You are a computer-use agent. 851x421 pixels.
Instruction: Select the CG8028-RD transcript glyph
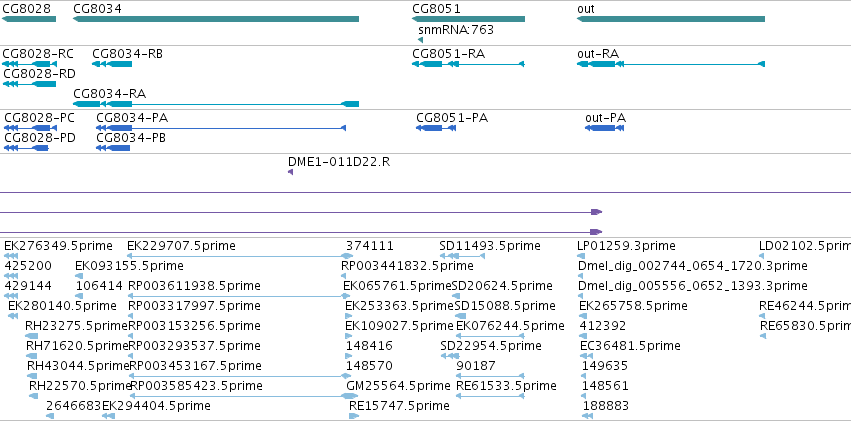[29, 84]
